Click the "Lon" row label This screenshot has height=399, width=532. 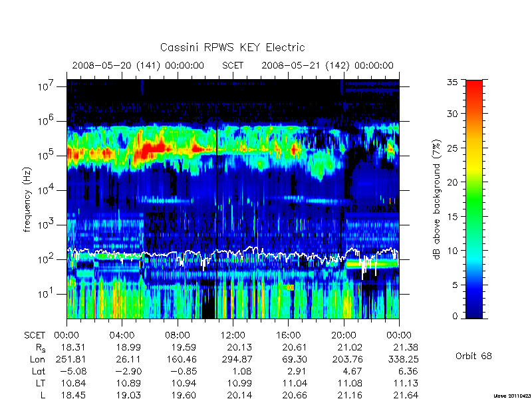point(37,359)
